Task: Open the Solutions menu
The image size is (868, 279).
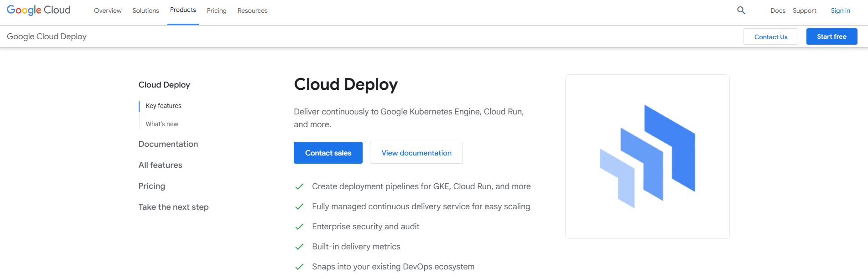Action: (146, 10)
